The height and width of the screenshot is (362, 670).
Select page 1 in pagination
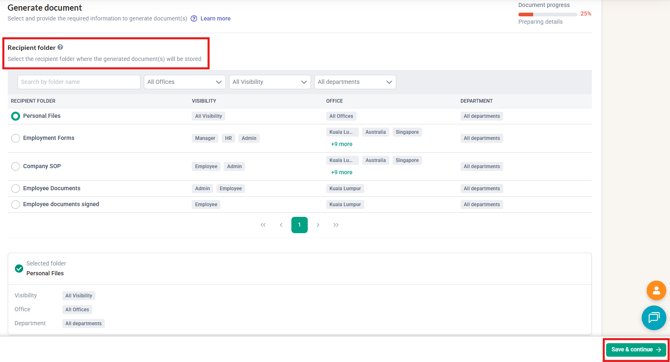click(x=300, y=225)
